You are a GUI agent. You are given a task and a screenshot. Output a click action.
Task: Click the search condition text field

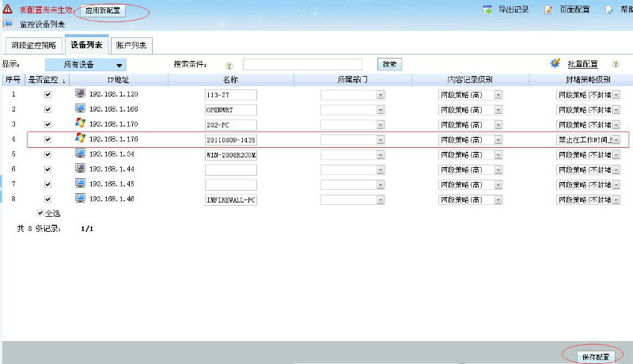coord(302,64)
